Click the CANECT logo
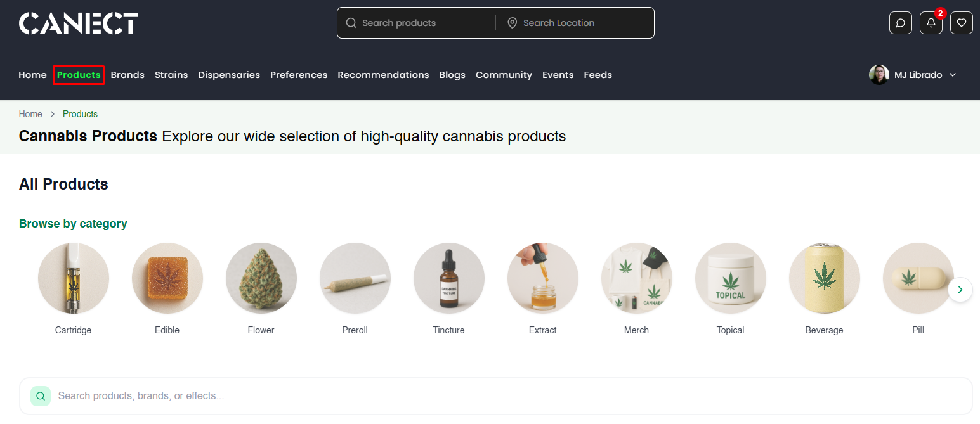The width and height of the screenshot is (980, 424). coord(78,22)
